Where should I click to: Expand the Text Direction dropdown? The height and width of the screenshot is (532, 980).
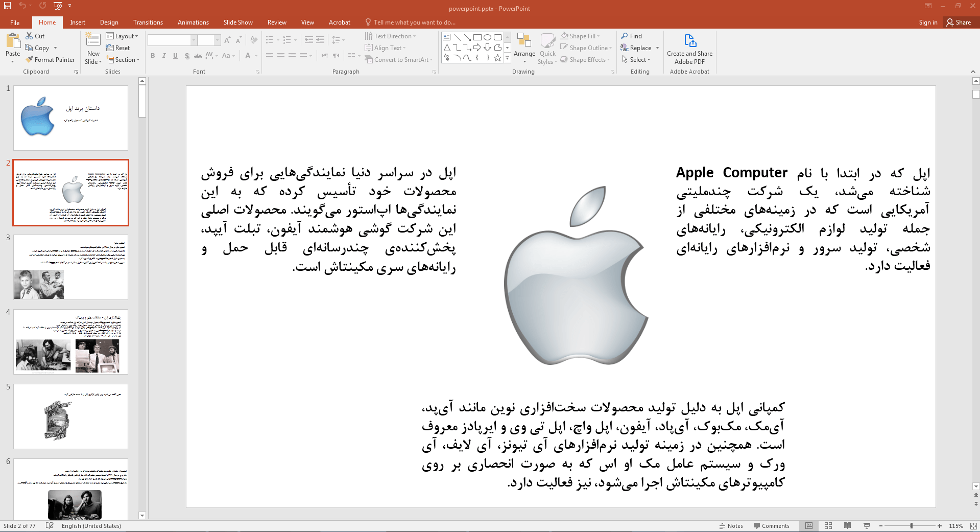(x=391, y=36)
